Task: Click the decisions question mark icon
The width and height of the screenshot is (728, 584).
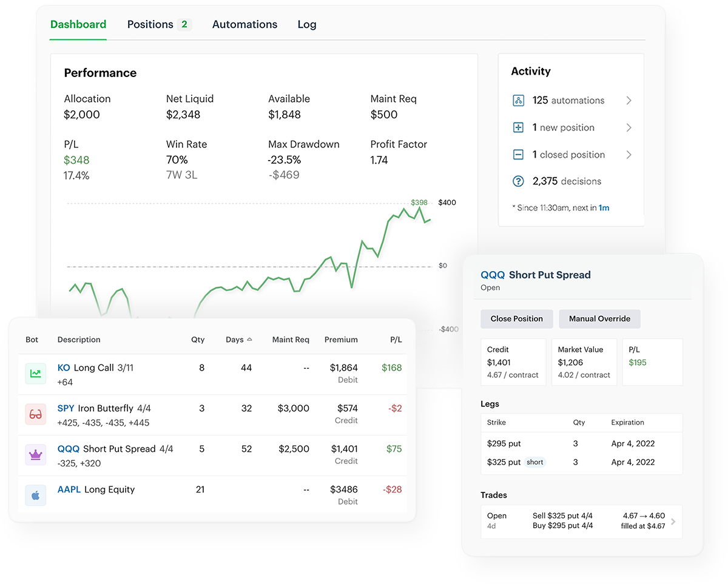Action: point(517,181)
